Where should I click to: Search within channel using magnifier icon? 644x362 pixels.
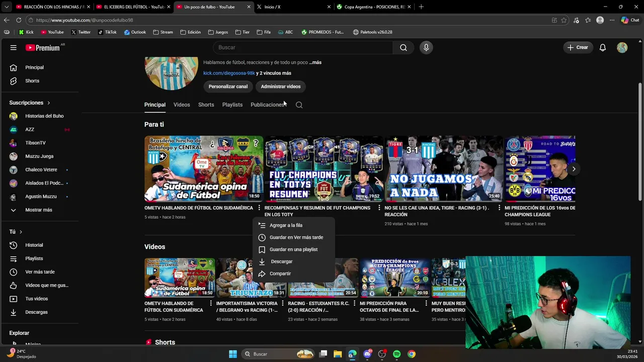coord(299,105)
